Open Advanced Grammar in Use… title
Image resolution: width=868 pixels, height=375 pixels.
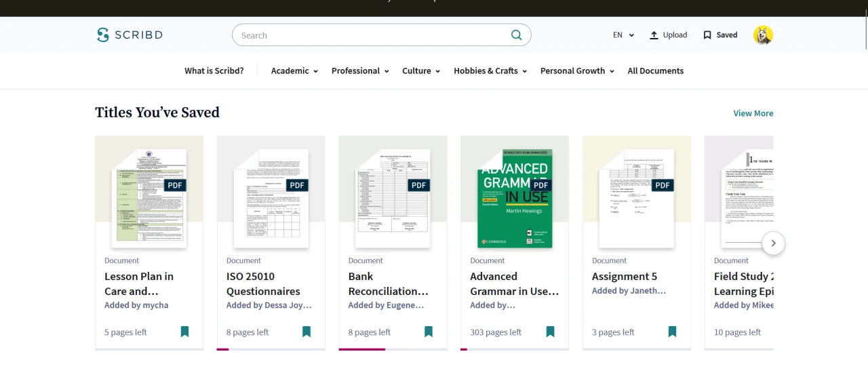point(515,283)
